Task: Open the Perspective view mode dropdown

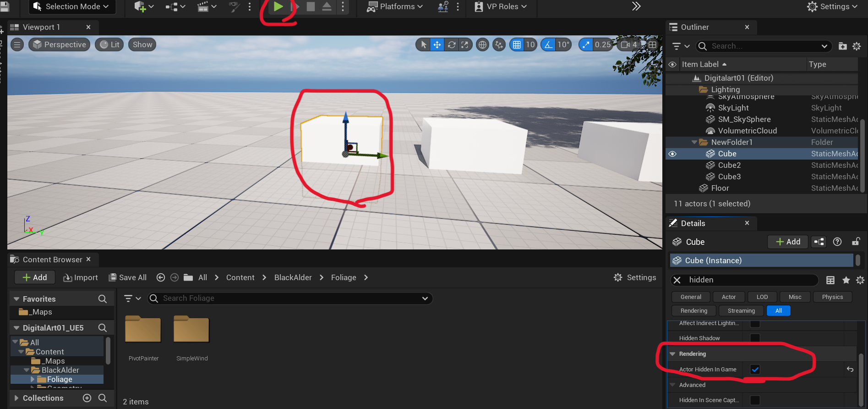Action: coord(60,44)
